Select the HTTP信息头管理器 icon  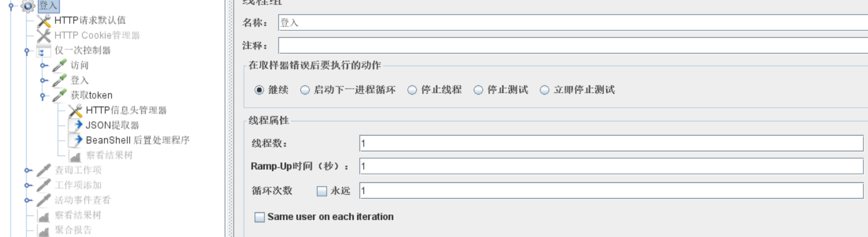(76, 111)
